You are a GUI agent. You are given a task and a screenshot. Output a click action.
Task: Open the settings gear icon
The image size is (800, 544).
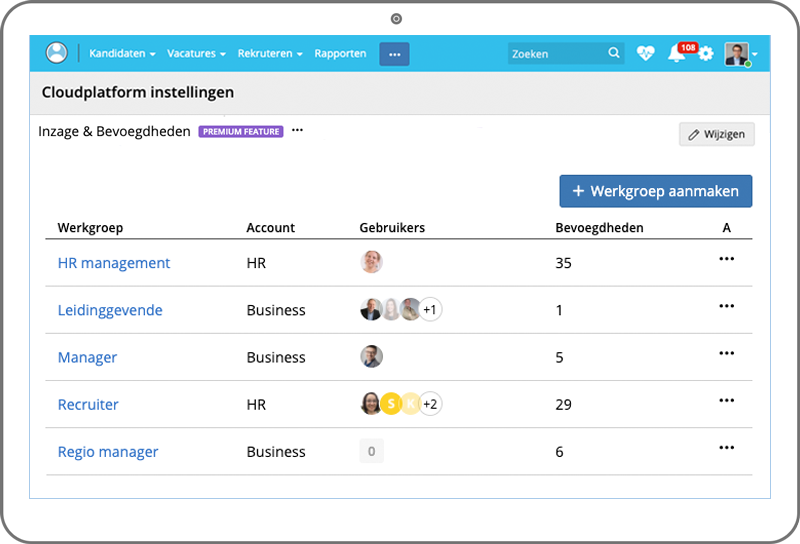pyautogui.click(x=706, y=54)
